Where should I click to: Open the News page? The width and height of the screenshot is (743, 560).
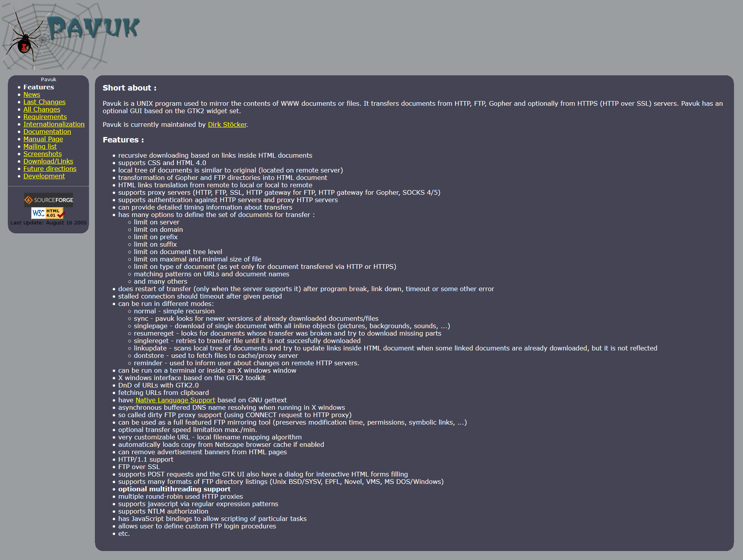pyautogui.click(x=32, y=94)
